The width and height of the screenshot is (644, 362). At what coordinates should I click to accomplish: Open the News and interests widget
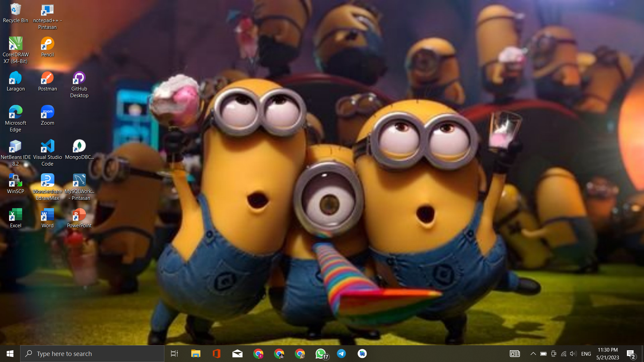tap(515, 354)
